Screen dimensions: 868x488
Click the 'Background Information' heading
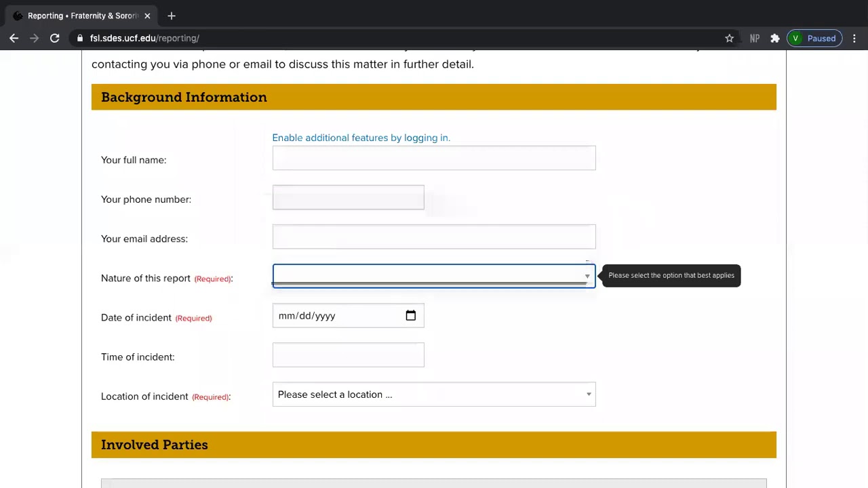(x=184, y=97)
